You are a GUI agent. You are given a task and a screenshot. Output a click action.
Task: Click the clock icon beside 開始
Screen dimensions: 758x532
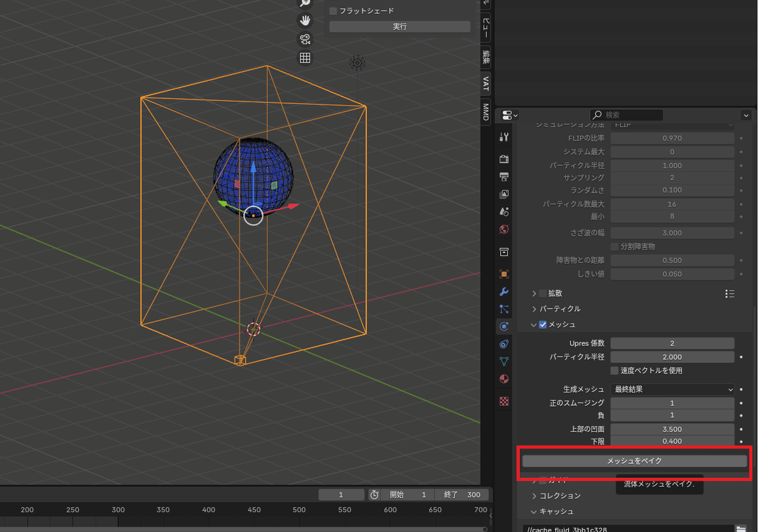[x=374, y=495]
